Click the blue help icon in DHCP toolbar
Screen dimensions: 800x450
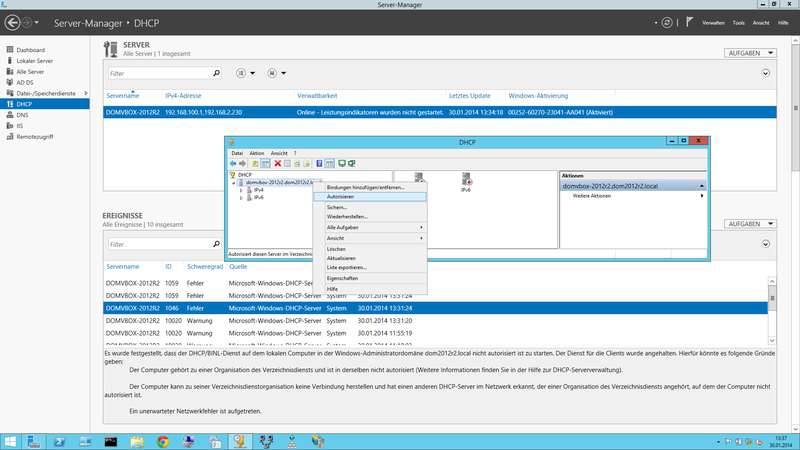point(318,163)
